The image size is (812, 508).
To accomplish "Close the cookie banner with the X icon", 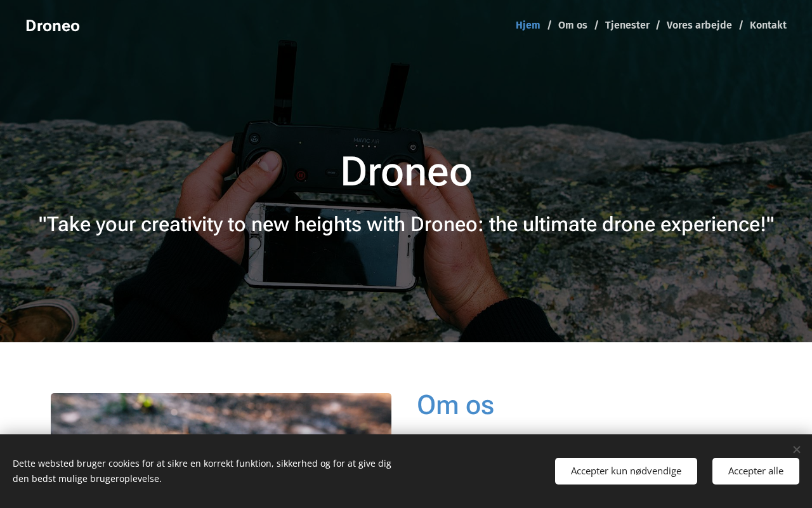I will point(796,450).
